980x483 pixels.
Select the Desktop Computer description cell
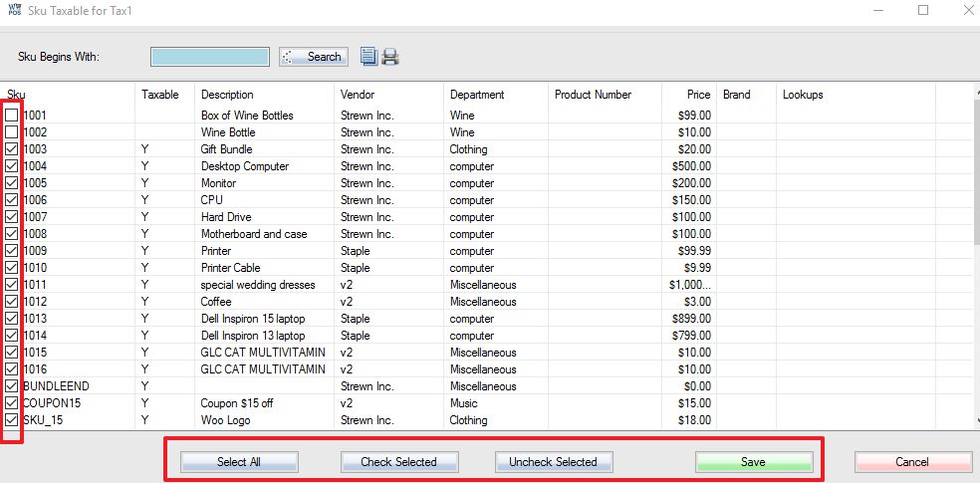(x=245, y=165)
